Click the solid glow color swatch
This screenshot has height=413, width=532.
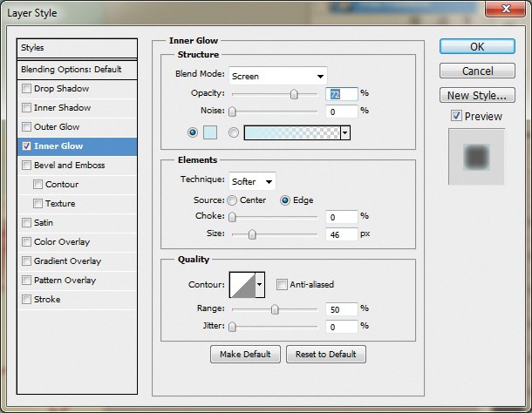click(210, 132)
